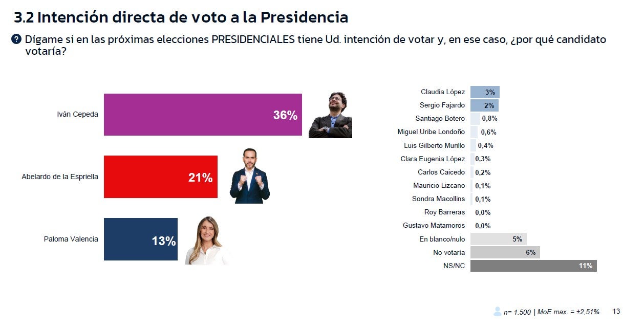Click the purple 36% Iván Cepeda bar

203,115
